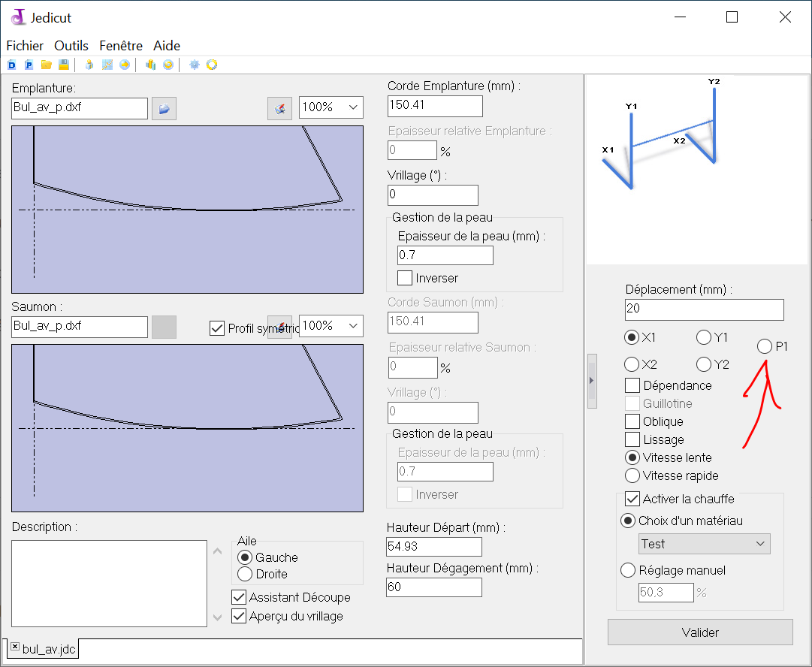Click the blue 'P' toolbar icon

pos(29,65)
